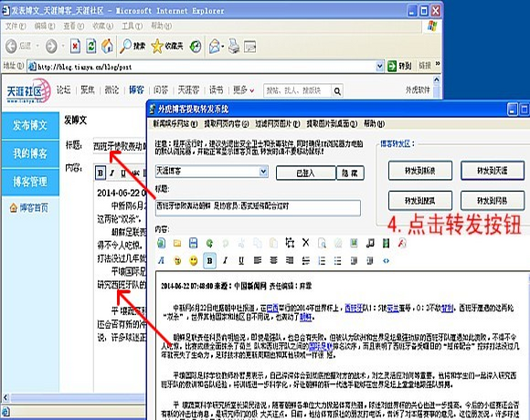Open the 工具 menu in Internet Explorer
The height and width of the screenshot is (420, 530).
point(132,26)
